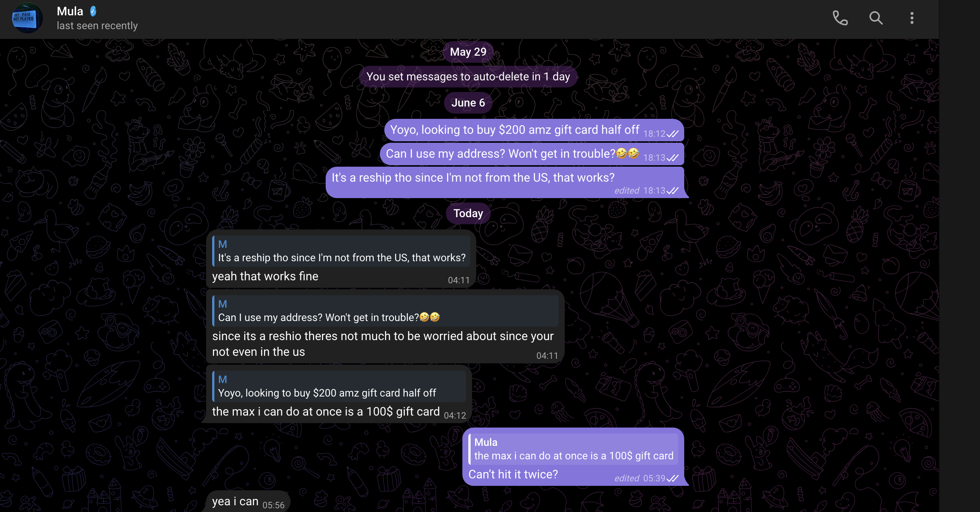Open Mula's profile picture avatar
Image resolution: width=980 pixels, height=512 pixels.
pos(27,18)
